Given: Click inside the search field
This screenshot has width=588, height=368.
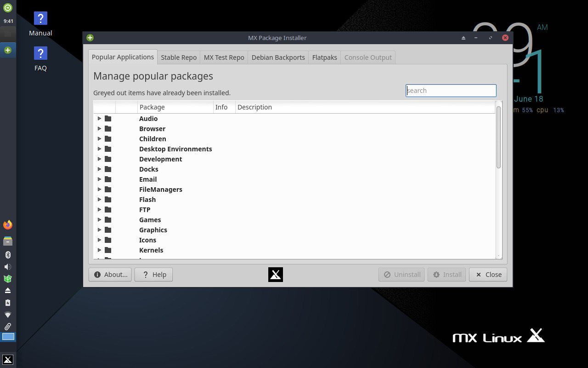Looking at the screenshot, I should click(451, 90).
